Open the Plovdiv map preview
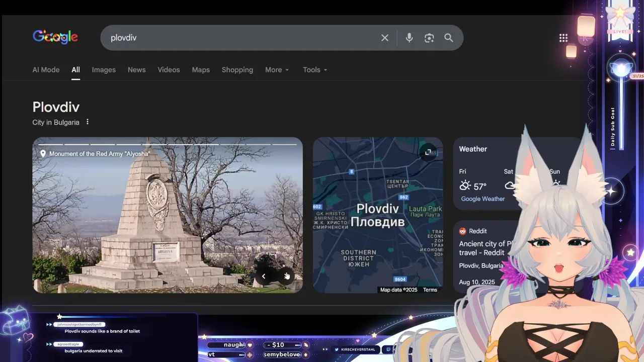The image size is (644, 362). pos(378,215)
